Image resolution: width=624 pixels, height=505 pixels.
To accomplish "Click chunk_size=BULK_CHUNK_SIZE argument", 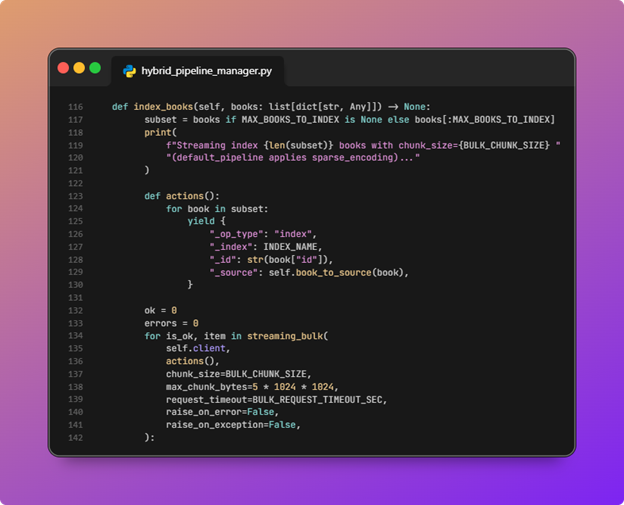I will 236,374.
